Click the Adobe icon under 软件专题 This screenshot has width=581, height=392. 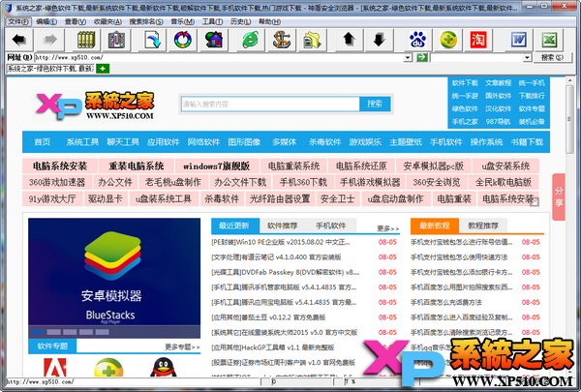tap(55, 368)
